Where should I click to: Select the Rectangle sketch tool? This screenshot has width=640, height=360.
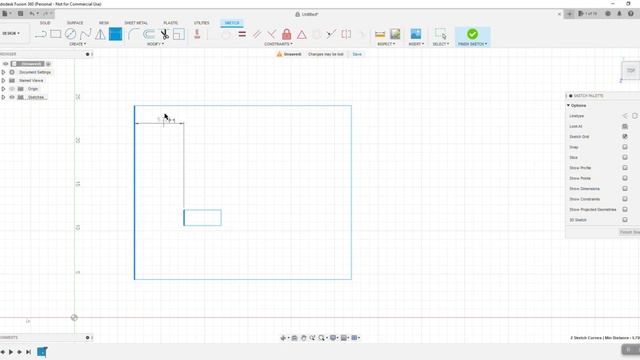[56, 34]
